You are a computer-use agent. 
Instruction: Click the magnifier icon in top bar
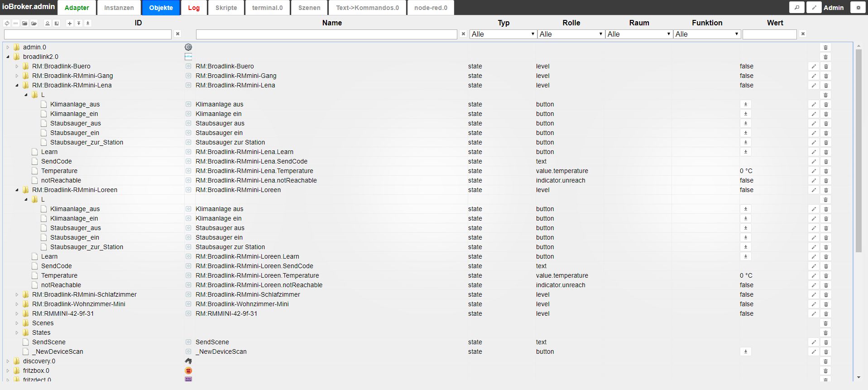(797, 7)
